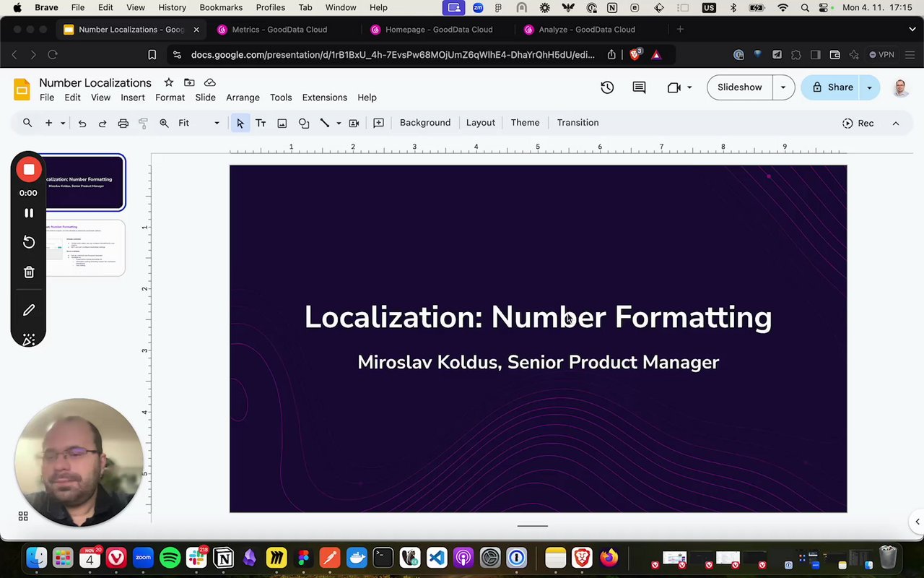Click the Print icon in toolbar

[x=123, y=124]
